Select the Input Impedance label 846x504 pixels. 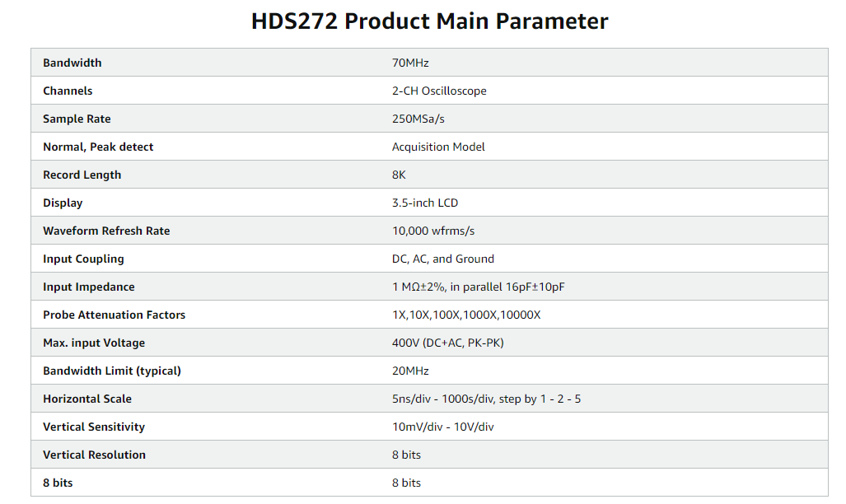(88, 287)
